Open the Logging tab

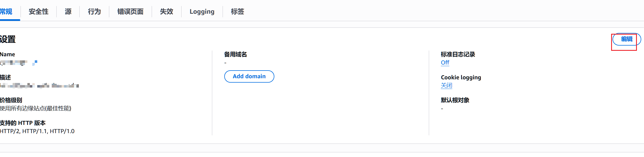tap(202, 12)
